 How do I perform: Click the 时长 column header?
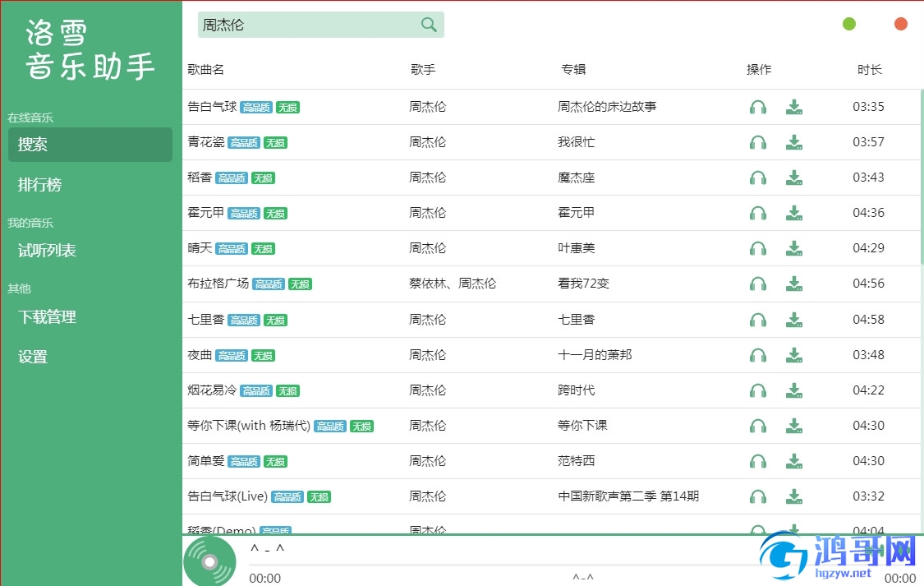point(869,70)
